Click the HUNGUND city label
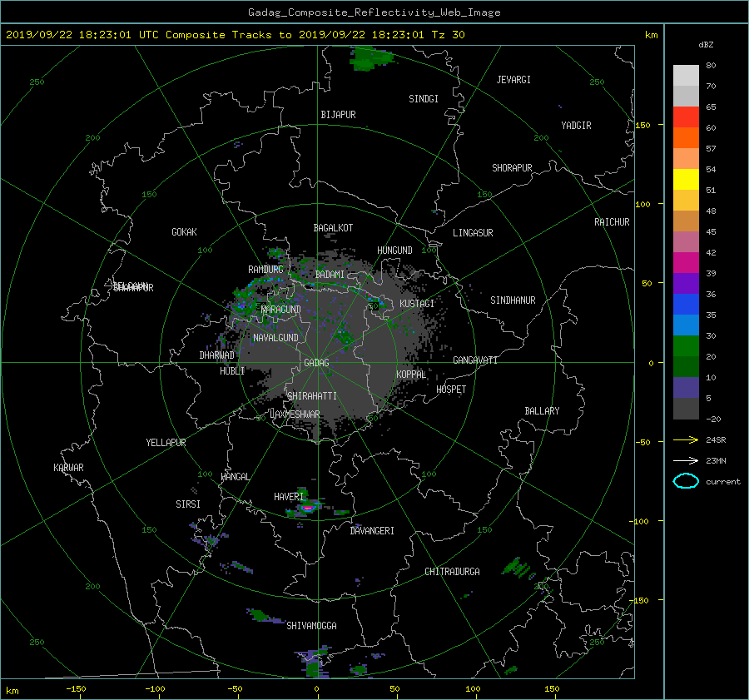 pyautogui.click(x=394, y=251)
